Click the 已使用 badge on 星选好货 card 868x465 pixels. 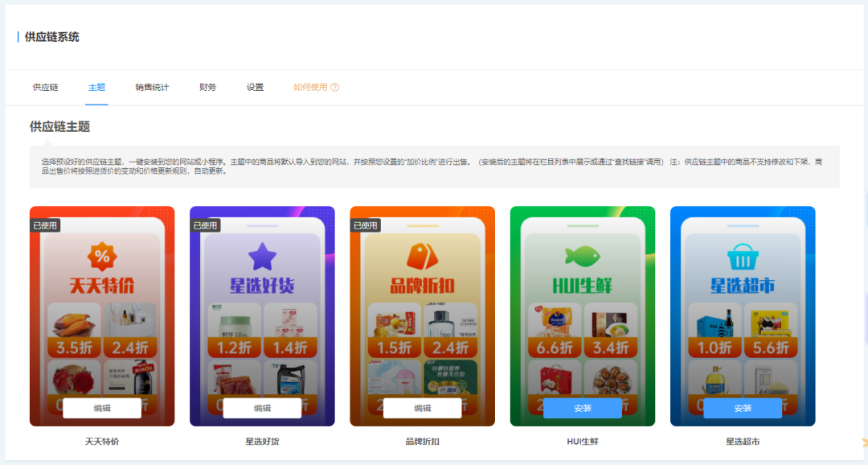pos(206,225)
